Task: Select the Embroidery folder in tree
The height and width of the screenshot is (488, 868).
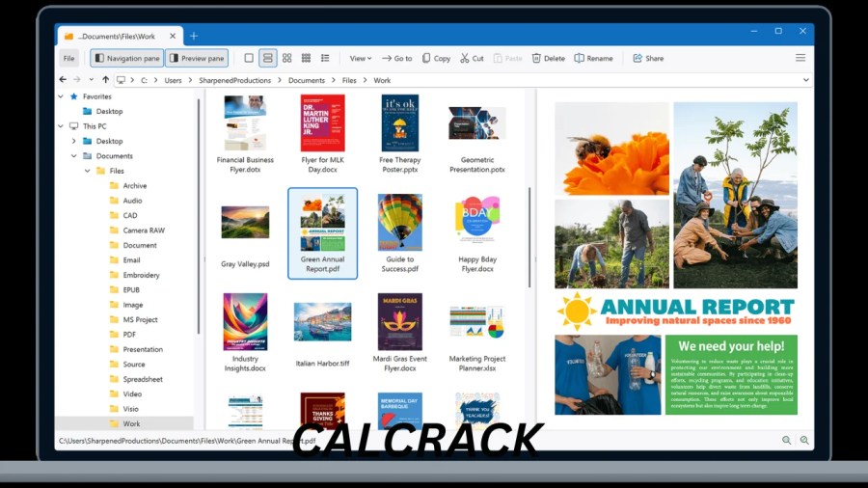Action: click(x=134, y=275)
